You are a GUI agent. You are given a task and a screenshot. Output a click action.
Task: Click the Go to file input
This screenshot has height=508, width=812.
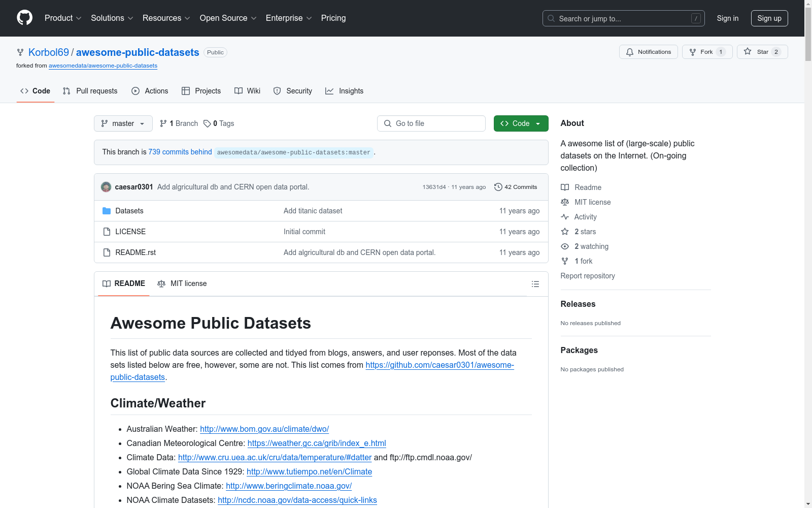pos(431,123)
